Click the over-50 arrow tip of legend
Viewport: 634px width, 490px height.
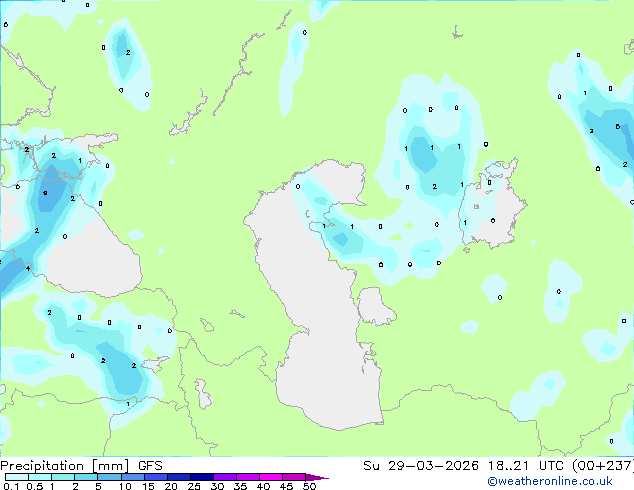tap(317, 477)
